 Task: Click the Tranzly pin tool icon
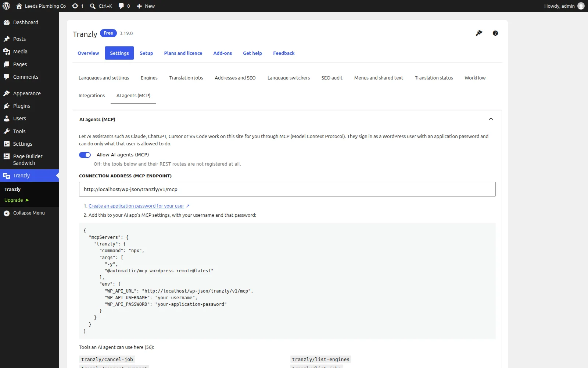click(x=479, y=33)
